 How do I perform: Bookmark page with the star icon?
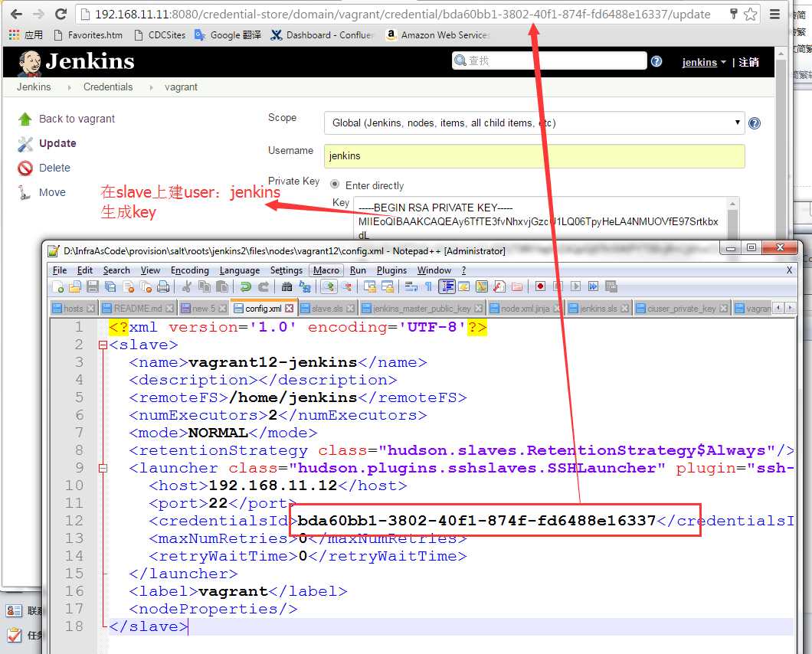(x=750, y=14)
